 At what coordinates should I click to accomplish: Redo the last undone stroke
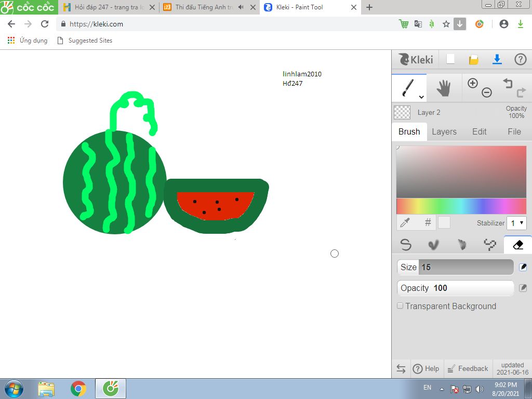click(x=521, y=92)
